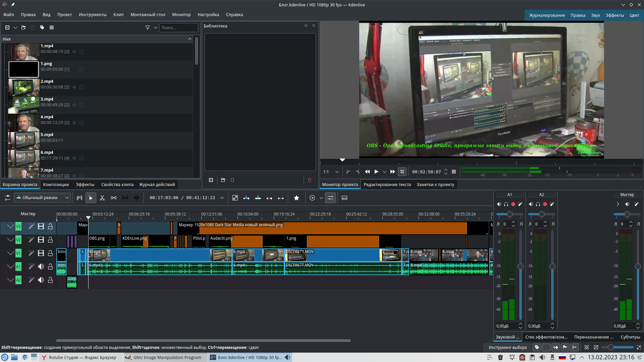Image resolution: width=644 pixels, height=362 pixels.
Task: Select the razor (scissors) tool
Action: (102, 198)
